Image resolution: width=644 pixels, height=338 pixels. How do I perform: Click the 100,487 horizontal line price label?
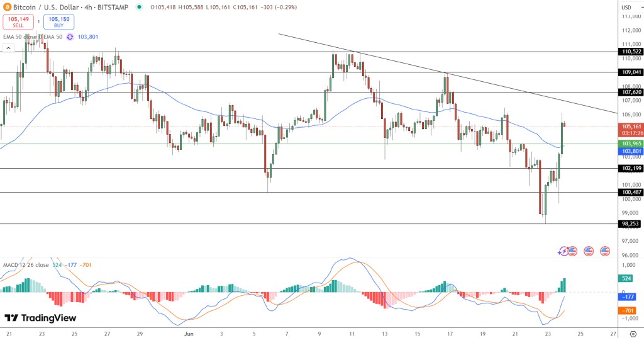[631, 192]
